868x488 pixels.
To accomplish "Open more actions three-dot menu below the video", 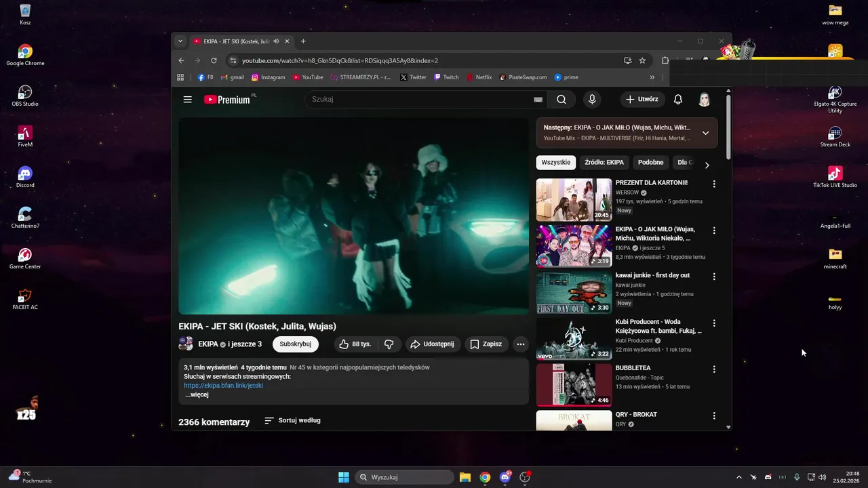I will pyautogui.click(x=521, y=344).
